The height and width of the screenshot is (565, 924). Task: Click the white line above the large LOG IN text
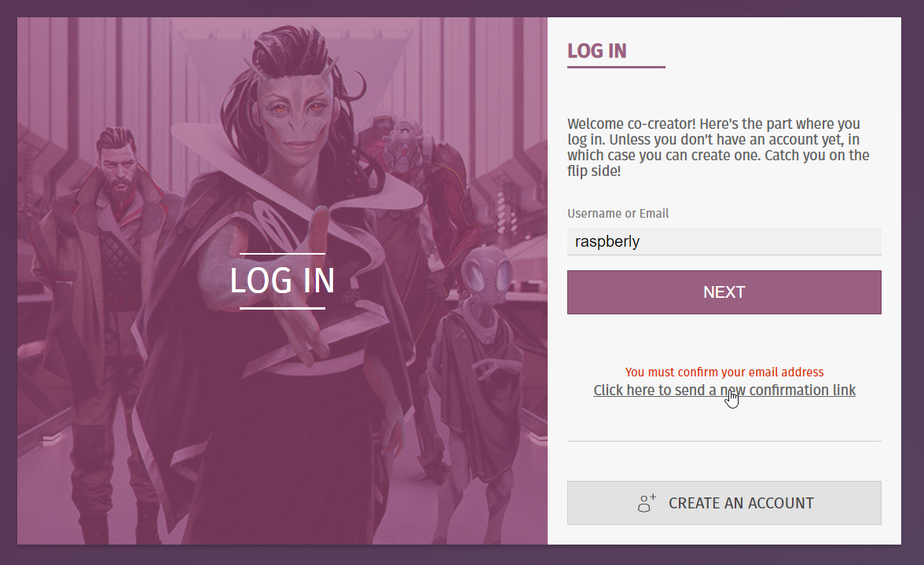(282, 254)
